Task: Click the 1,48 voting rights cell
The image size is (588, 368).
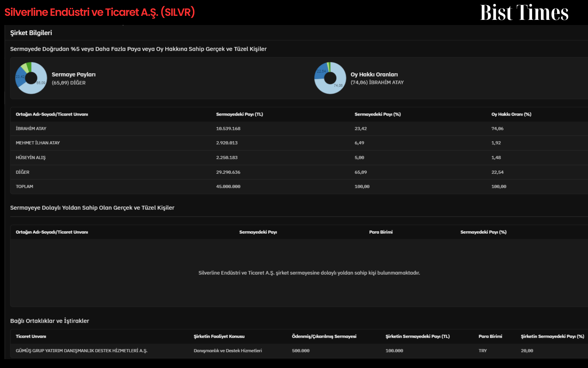Action: pyautogui.click(x=496, y=158)
